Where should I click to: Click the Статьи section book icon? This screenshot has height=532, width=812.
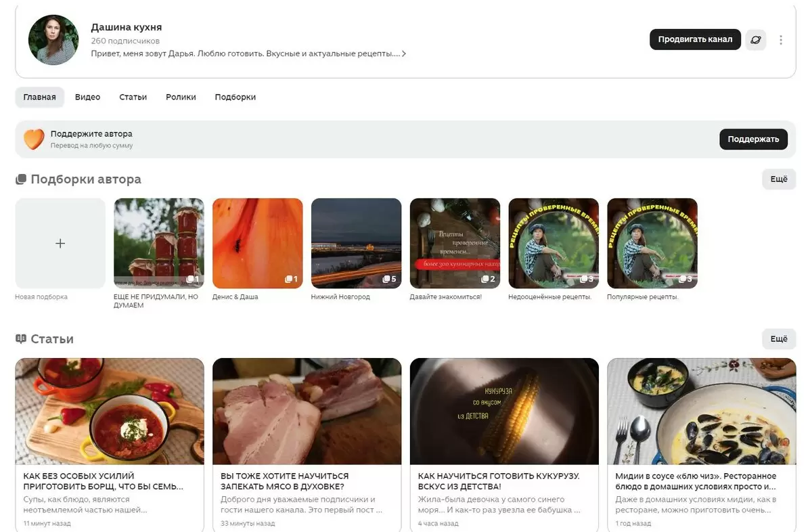tap(21, 338)
